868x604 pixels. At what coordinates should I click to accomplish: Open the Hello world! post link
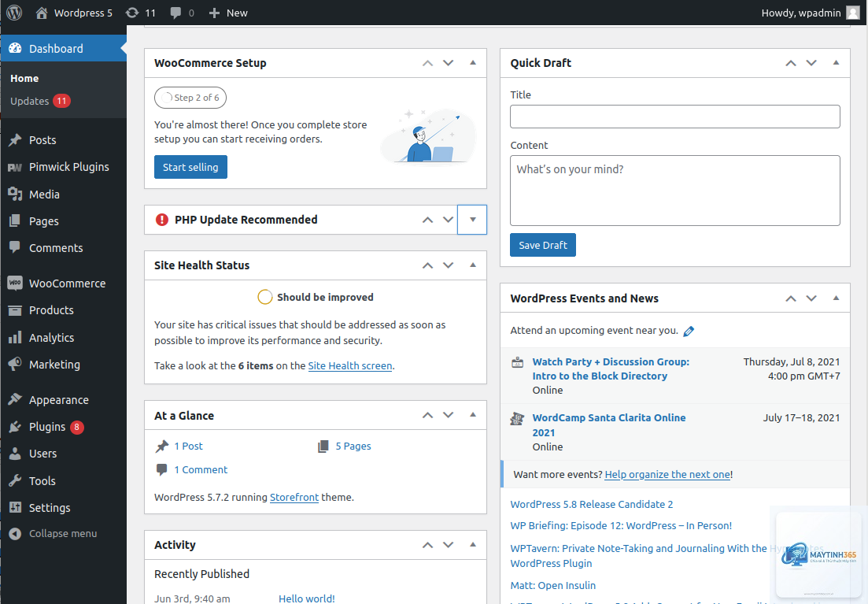point(307,598)
